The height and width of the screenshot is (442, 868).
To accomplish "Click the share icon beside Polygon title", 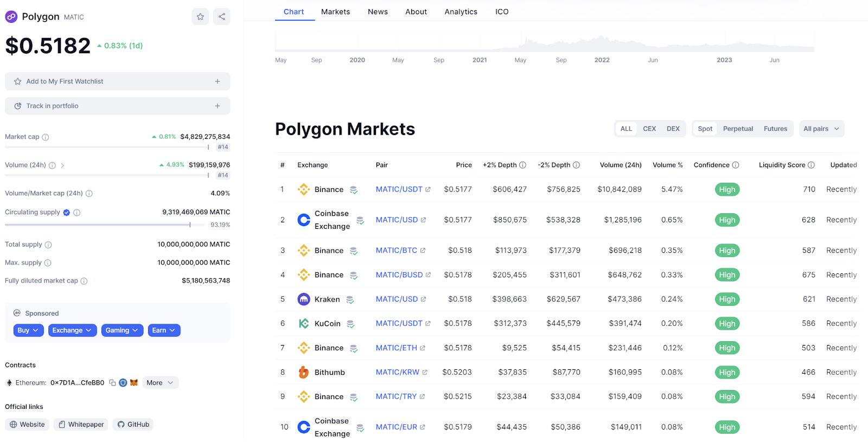I will [222, 17].
